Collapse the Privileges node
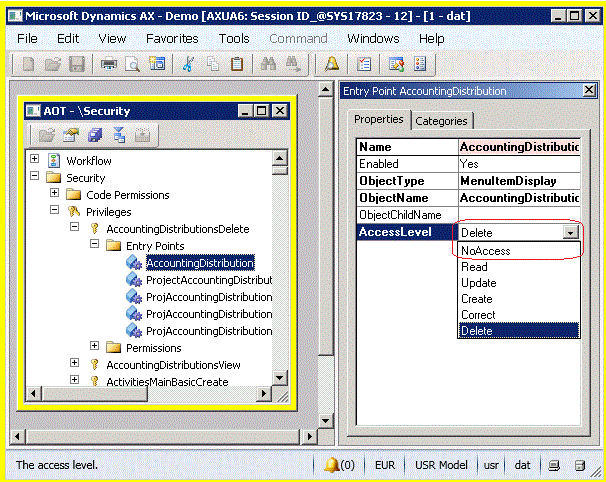 pos(54,209)
